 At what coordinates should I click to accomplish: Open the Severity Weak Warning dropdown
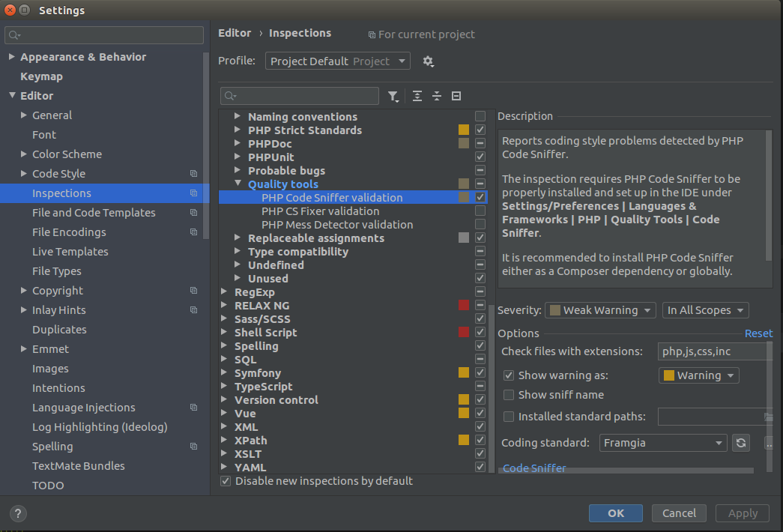click(600, 310)
